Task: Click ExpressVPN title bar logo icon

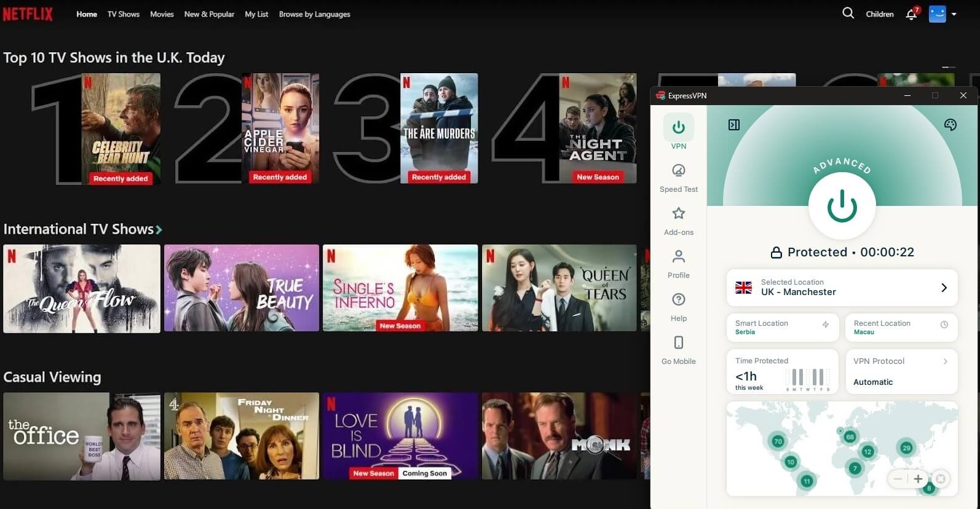Action: tap(660, 95)
